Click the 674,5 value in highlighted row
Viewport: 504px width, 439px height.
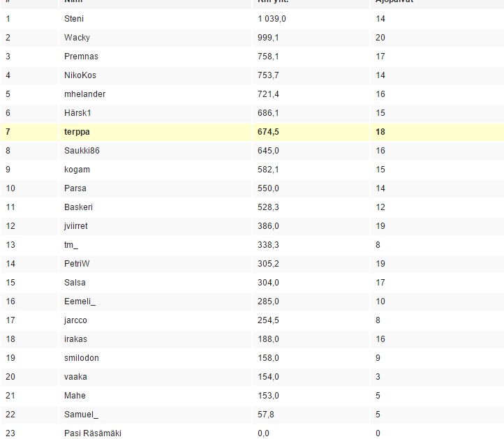268,132
